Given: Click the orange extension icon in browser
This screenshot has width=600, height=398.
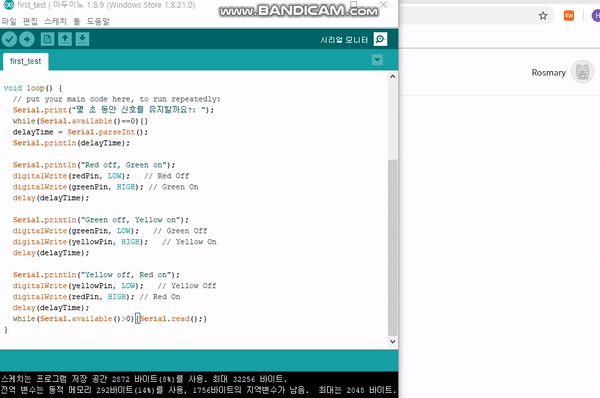Looking at the screenshot, I should pos(569,15).
